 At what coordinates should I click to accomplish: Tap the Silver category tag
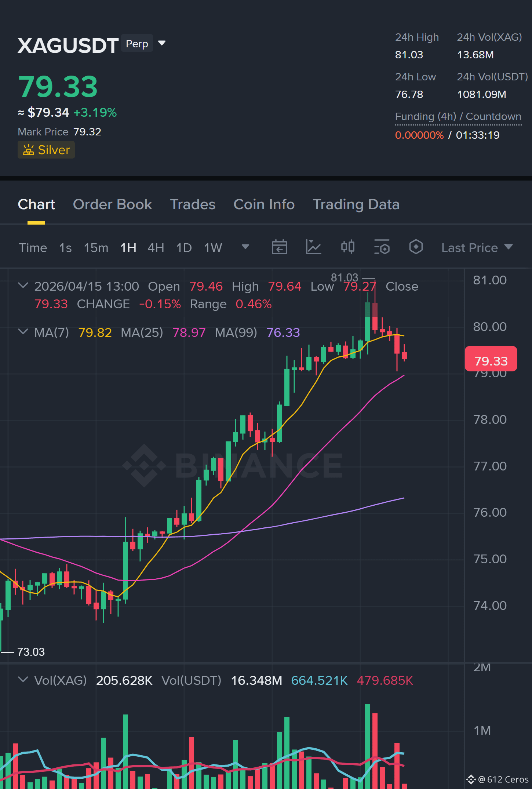pyautogui.click(x=46, y=150)
